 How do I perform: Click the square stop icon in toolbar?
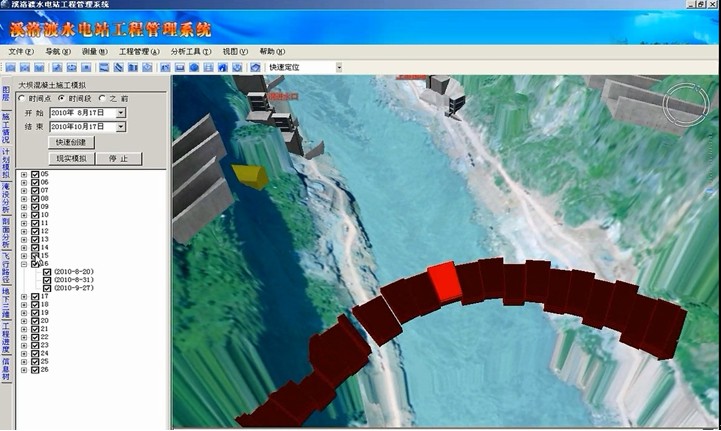click(86, 68)
